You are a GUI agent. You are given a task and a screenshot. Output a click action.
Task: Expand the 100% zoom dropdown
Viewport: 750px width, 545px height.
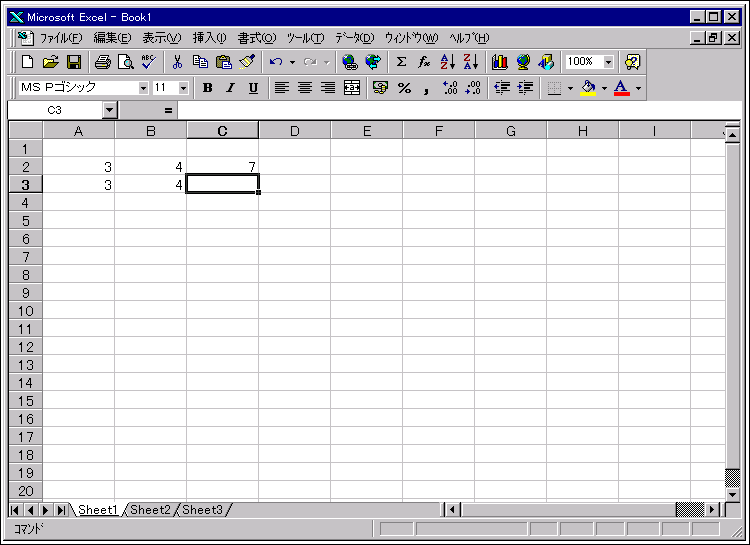(608, 62)
